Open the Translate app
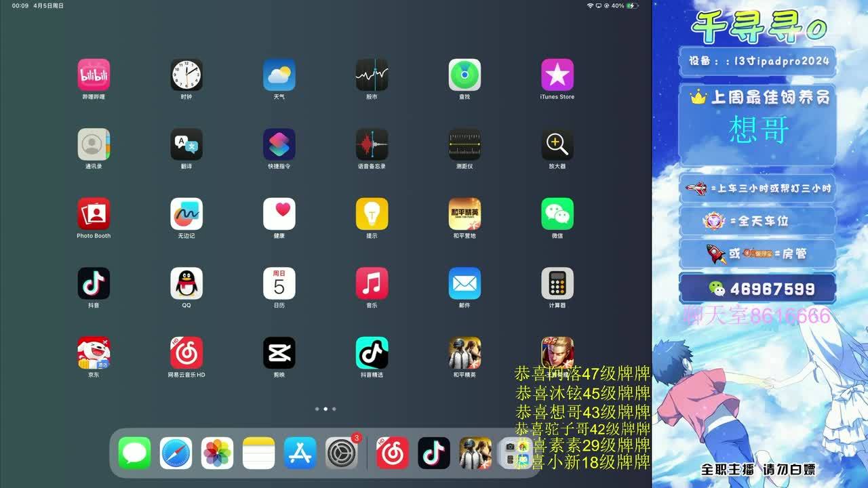The image size is (868, 488). point(186,144)
